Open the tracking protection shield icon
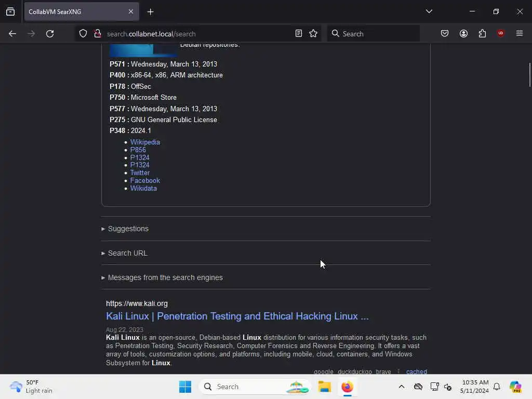 click(x=83, y=34)
